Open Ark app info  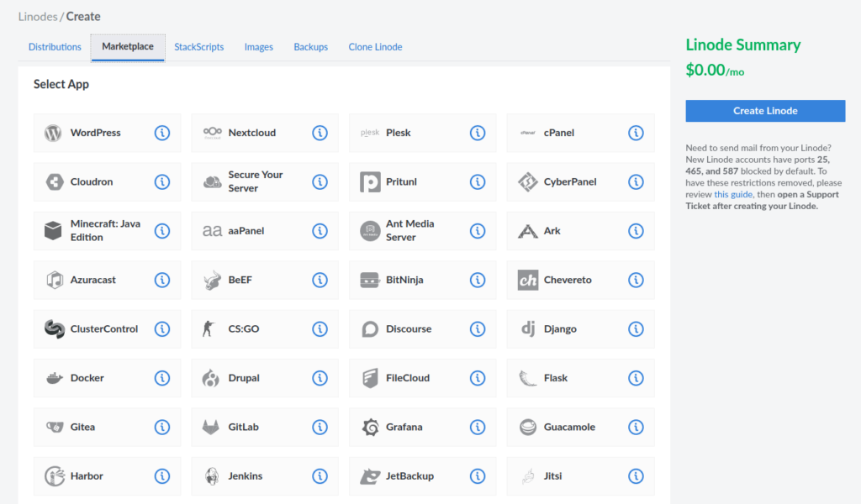tap(636, 231)
